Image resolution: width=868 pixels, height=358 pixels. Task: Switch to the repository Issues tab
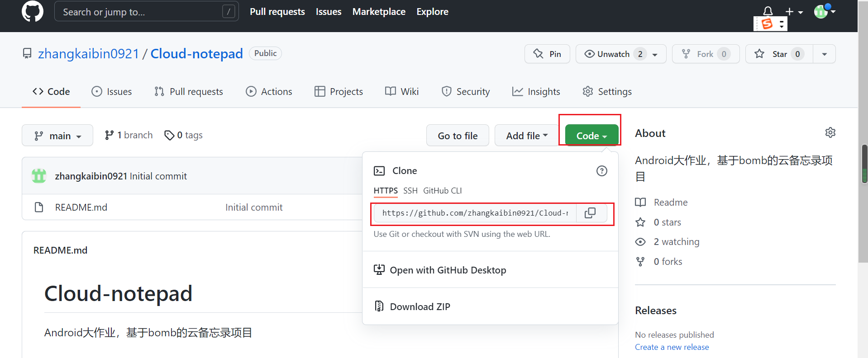coord(112,91)
